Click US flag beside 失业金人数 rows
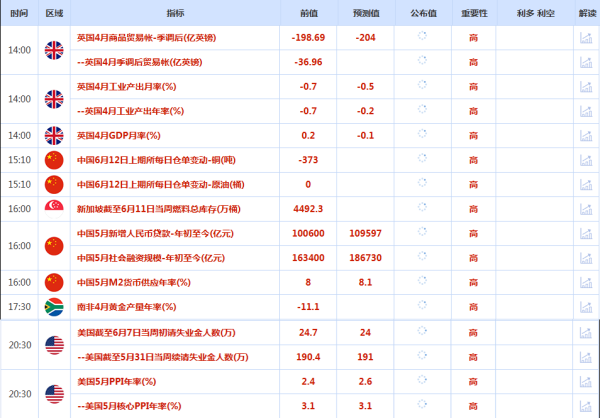This screenshot has height=418, width=600. tap(54, 345)
